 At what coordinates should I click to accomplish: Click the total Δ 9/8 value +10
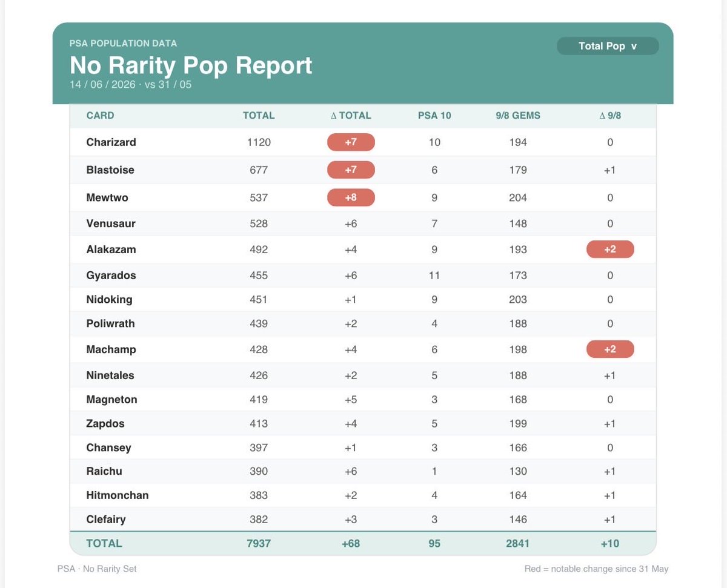(x=610, y=544)
